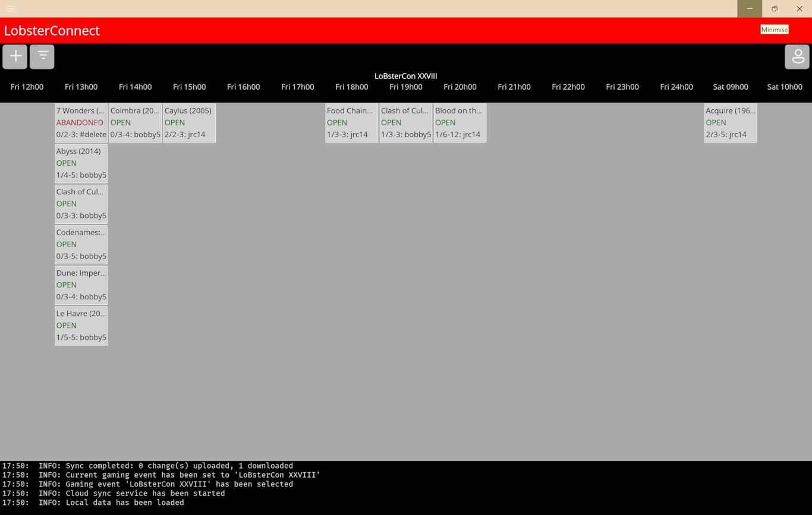
Task: Open Clash of Cultures card at Fri 13h00
Action: pyautogui.click(x=81, y=203)
